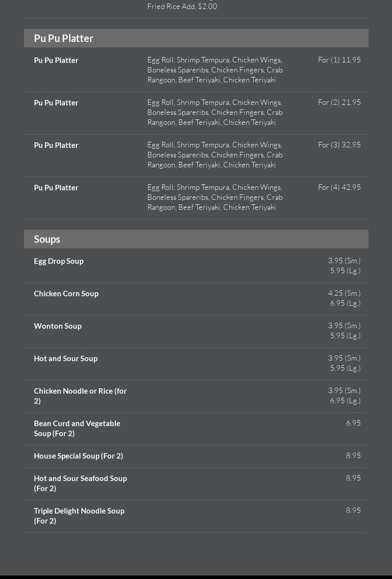The width and height of the screenshot is (392, 579).
Task: Click the Soups section header
Action: coord(47,239)
